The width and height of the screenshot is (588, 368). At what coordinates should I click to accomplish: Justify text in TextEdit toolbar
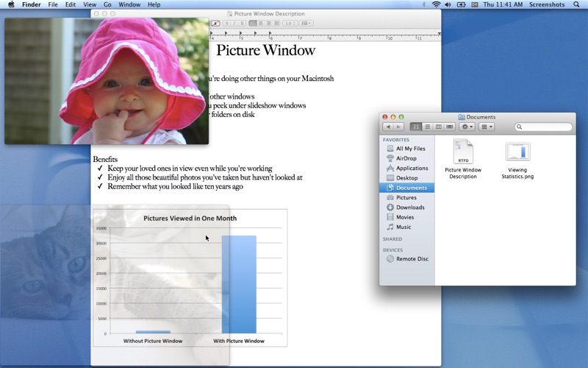pyautogui.click(x=276, y=24)
